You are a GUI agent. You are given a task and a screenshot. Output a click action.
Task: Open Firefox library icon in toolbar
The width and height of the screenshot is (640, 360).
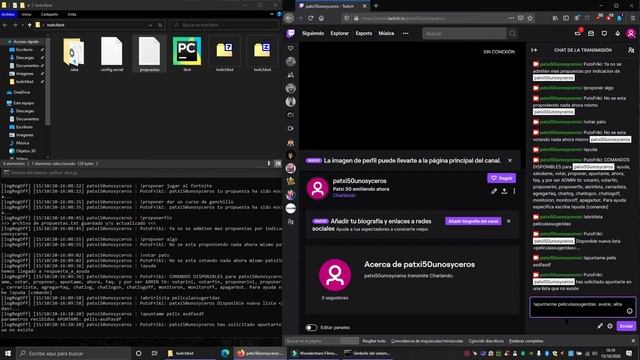[555, 18]
